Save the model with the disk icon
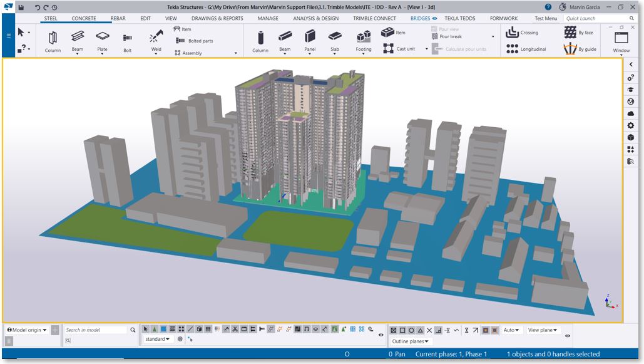 (x=21, y=8)
